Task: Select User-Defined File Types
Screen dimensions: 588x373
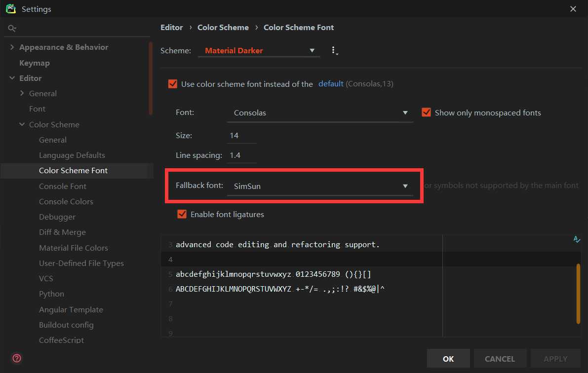Action: point(81,263)
